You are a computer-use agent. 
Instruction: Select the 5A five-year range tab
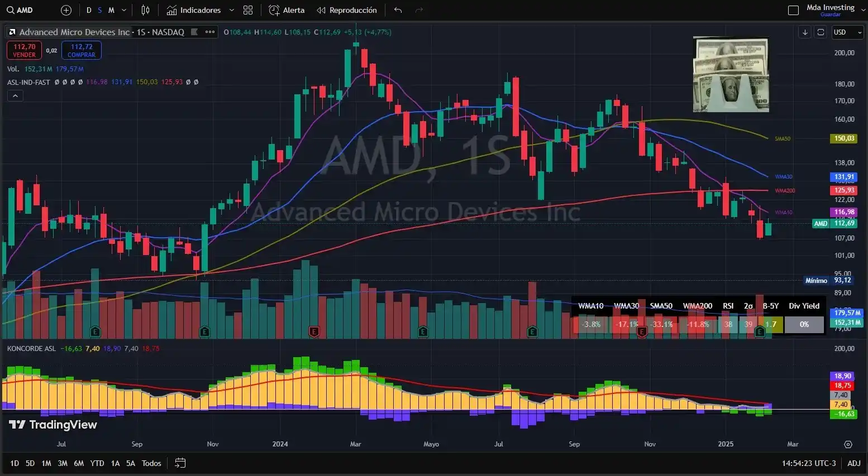pos(131,463)
